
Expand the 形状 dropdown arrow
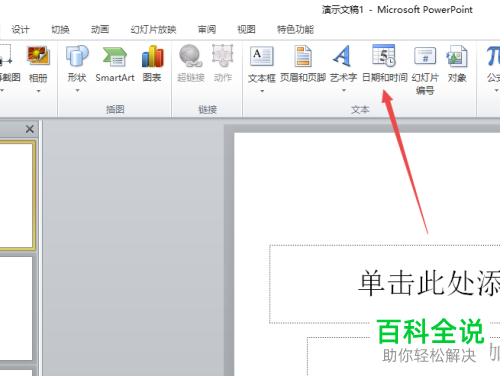[77, 90]
